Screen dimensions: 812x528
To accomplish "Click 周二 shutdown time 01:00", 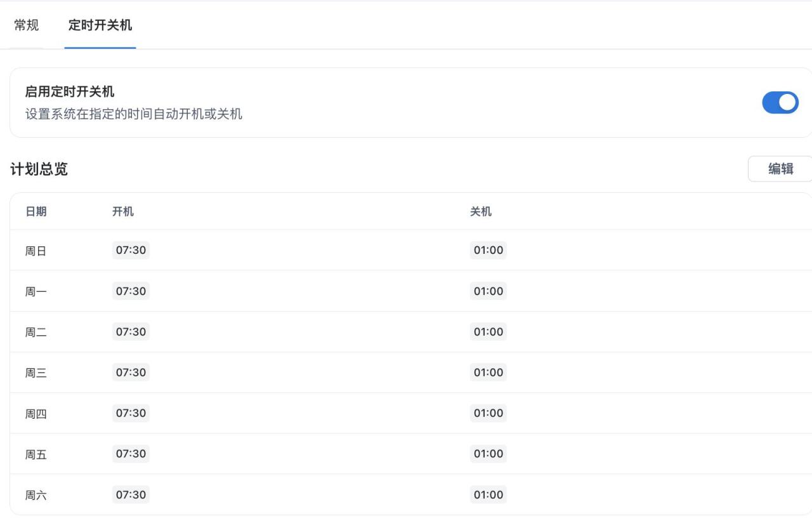I will [x=488, y=332].
